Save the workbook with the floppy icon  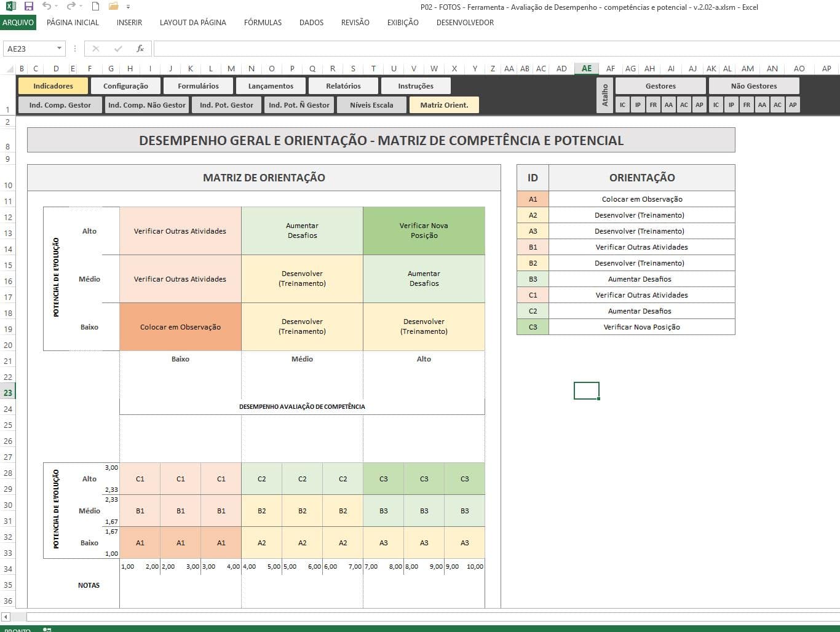click(28, 7)
